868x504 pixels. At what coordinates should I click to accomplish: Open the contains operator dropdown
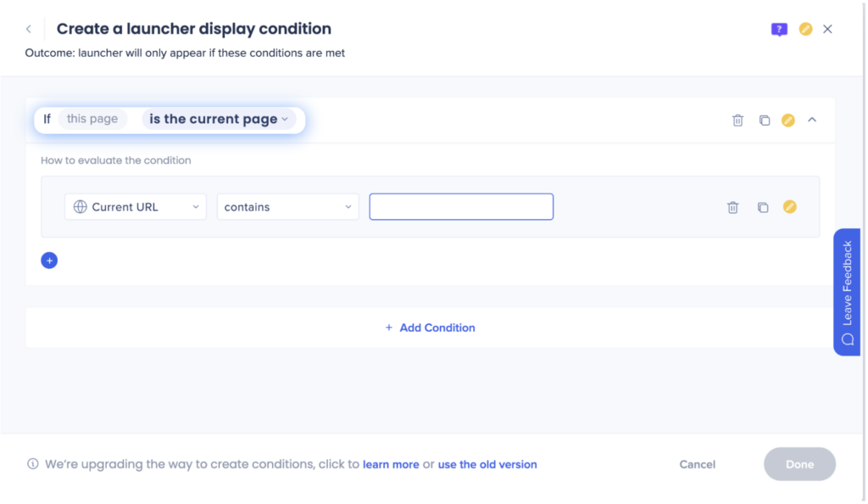click(x=287, y=206)
